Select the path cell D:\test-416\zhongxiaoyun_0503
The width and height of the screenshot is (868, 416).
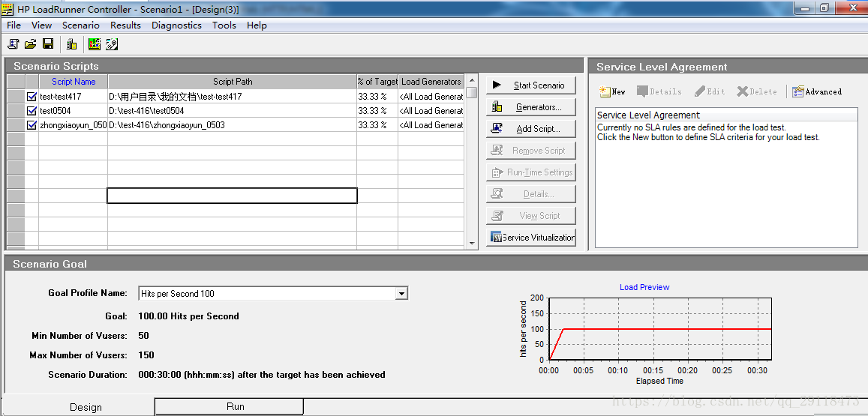[233, 125]
